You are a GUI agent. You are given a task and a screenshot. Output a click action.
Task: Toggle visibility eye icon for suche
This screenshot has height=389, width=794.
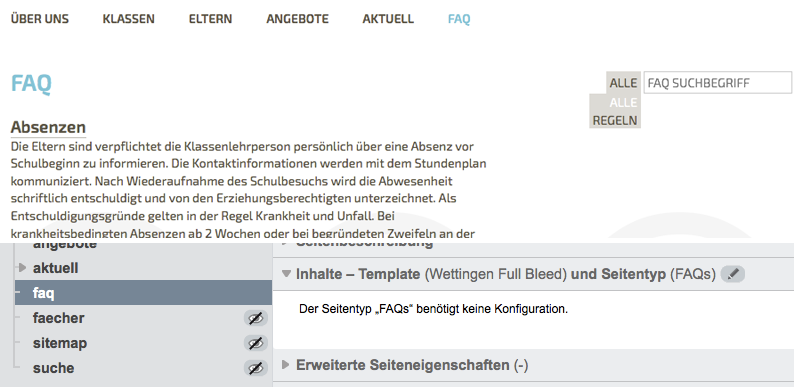click(x=256, y=368)
